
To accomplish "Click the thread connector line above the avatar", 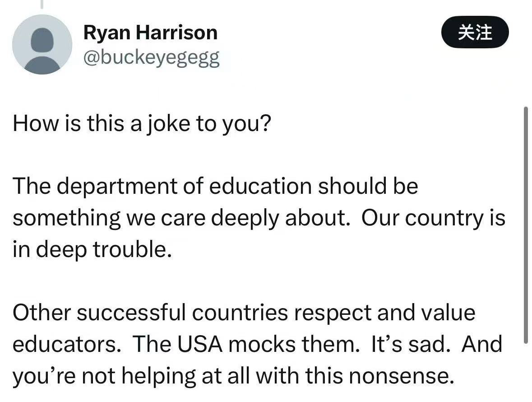I will pos(42,5).
